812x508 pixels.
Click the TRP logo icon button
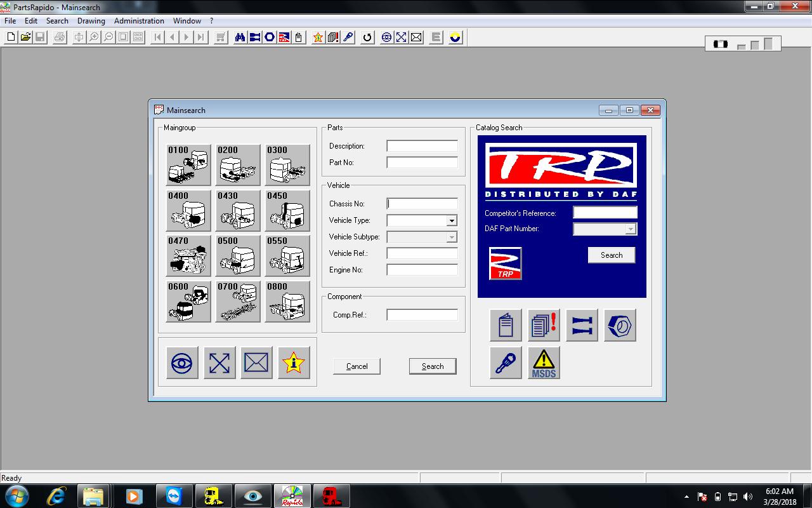[x=506, y=264]
